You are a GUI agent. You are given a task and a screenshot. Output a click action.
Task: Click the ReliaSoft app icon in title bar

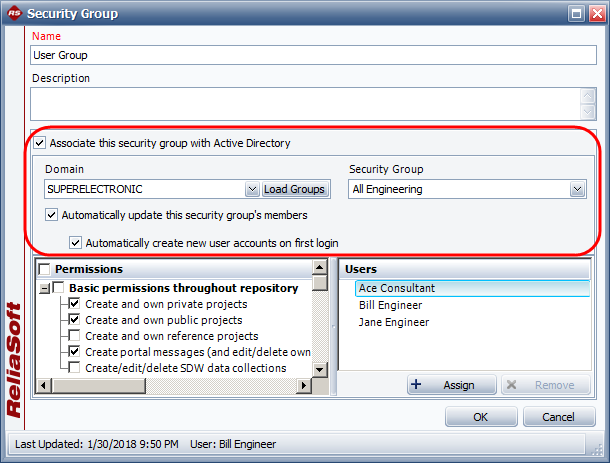(13, 14)
